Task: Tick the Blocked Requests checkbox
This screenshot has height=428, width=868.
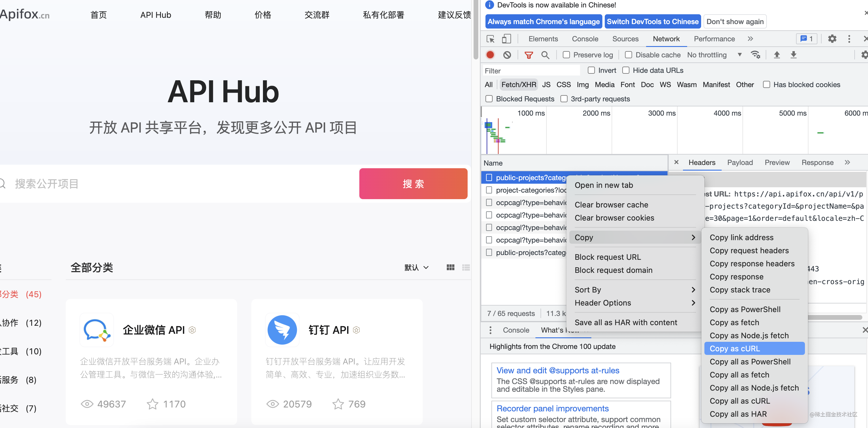Action: click(489, 99)
